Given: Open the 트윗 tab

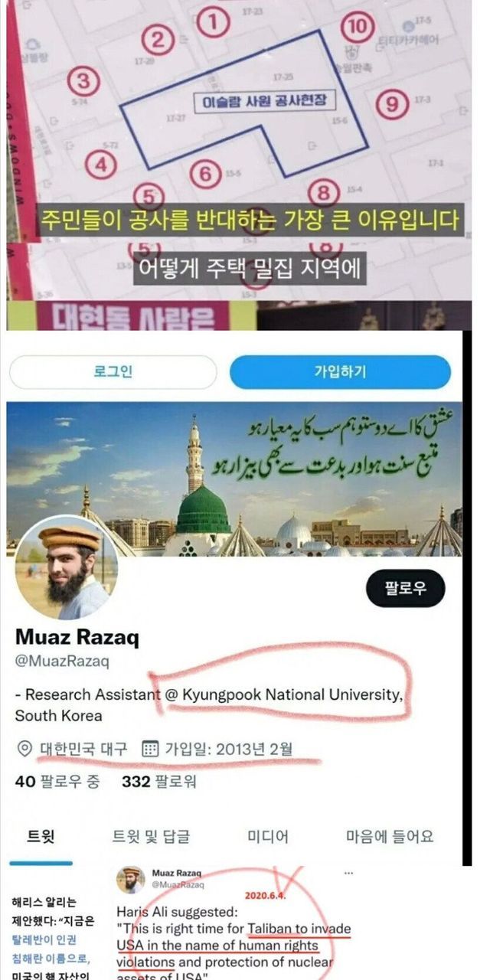Looking at the screenshot, I should click(x=41, y=837).
